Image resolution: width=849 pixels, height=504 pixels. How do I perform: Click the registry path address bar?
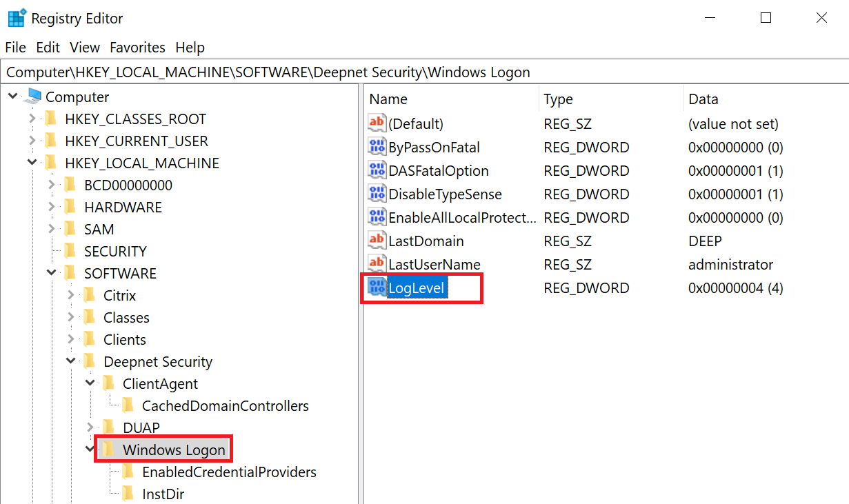[x=414, y=72]
